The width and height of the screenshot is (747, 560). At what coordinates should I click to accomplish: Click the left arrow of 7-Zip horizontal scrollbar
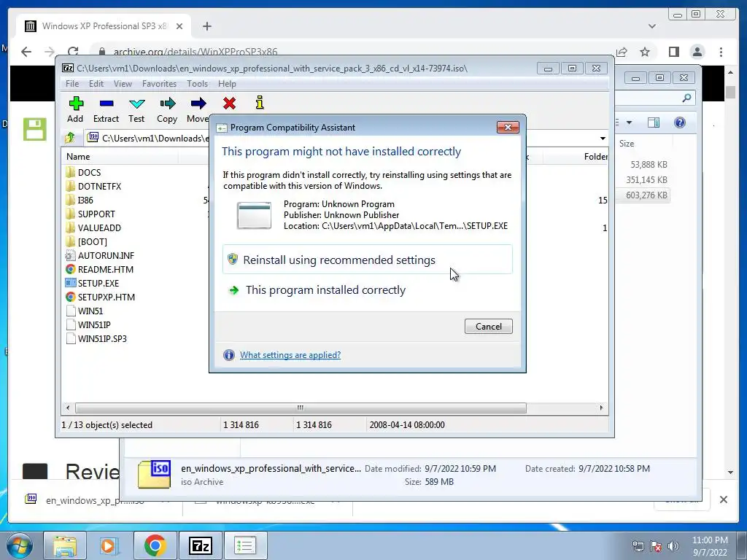click(68, 408)
